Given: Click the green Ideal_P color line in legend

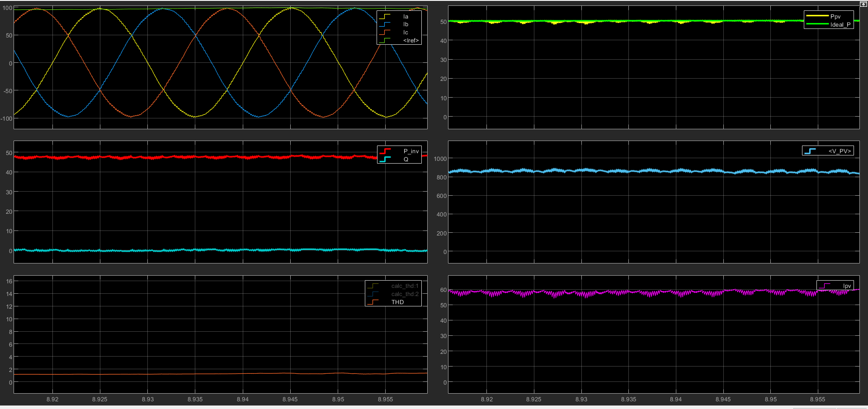Looking at the screenshot, I should 817,24.
